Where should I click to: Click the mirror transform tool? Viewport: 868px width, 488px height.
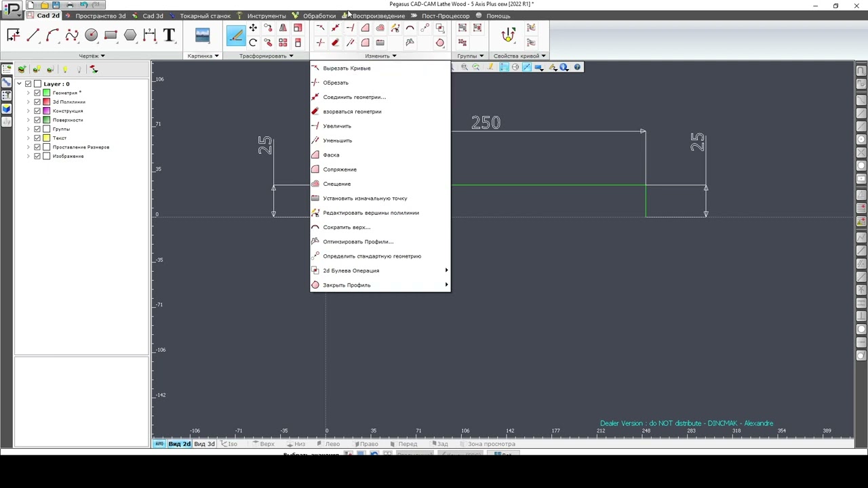click(x=283, y=28)
